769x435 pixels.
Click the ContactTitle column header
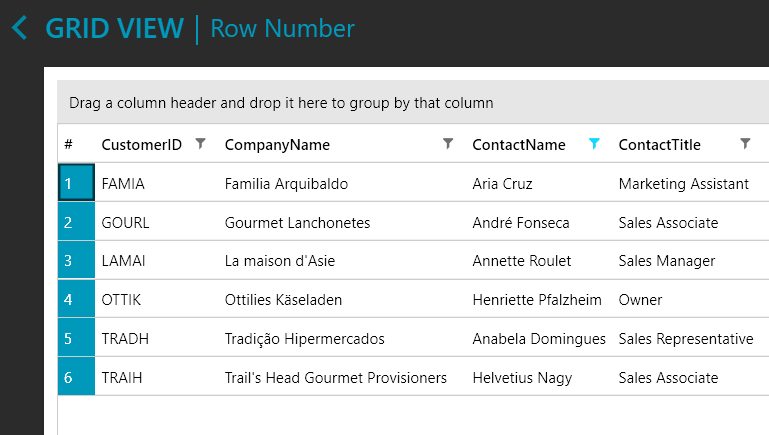tap(659, 145)
